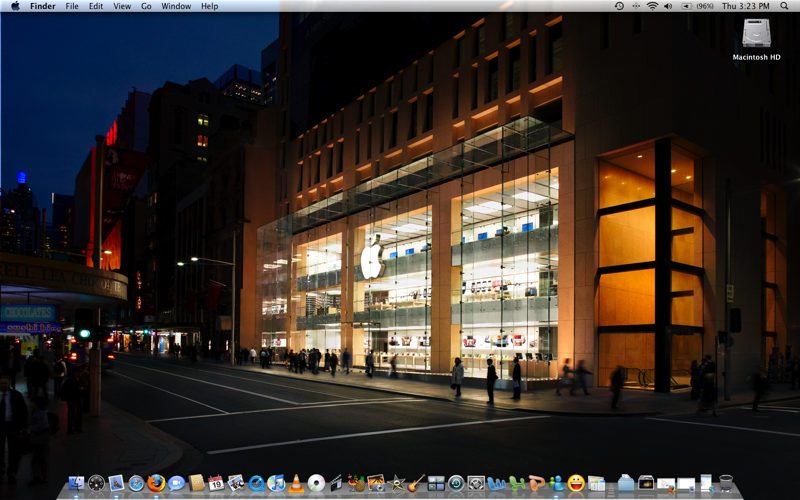Restore the minimized Preview window in dock
Image resolution: width=800 pixels, height=500 pixels.
[686, 485]
